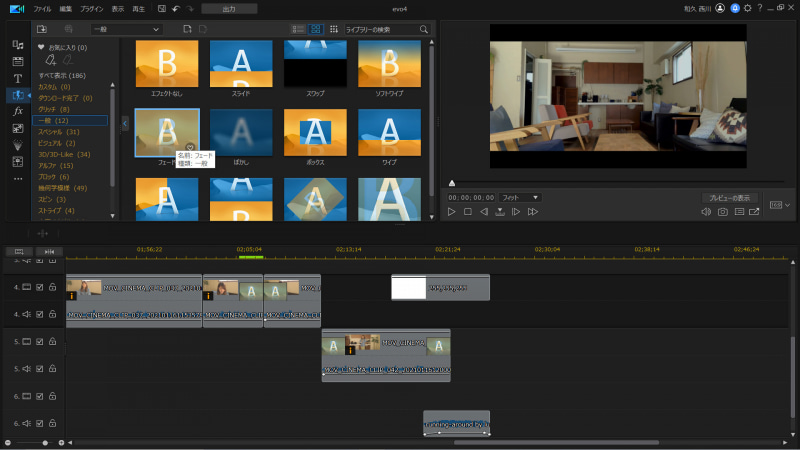Viewport: 800px width, 450px height.
Task: Open the library grid menu icon
Action: [334, 30]
